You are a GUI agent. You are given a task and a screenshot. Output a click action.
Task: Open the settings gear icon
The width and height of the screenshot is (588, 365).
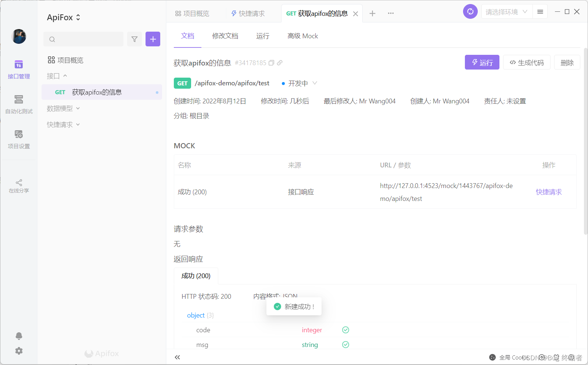19,351
